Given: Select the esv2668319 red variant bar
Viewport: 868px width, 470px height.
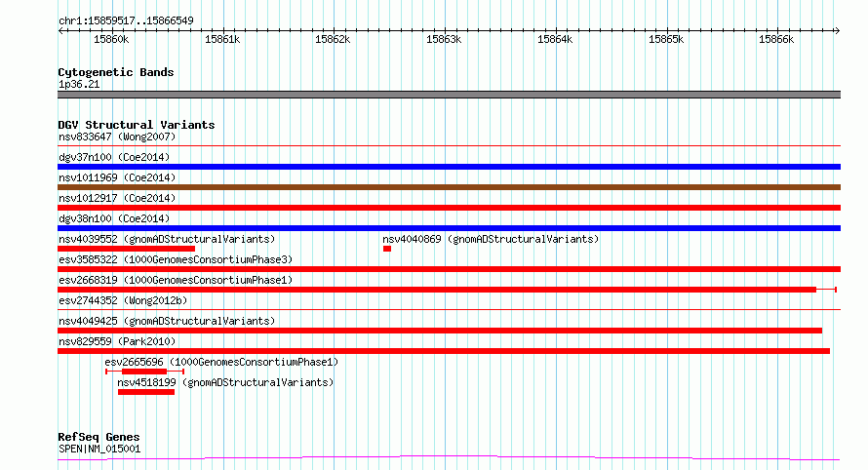Looking at the screenshot, I should click(447, 290).
